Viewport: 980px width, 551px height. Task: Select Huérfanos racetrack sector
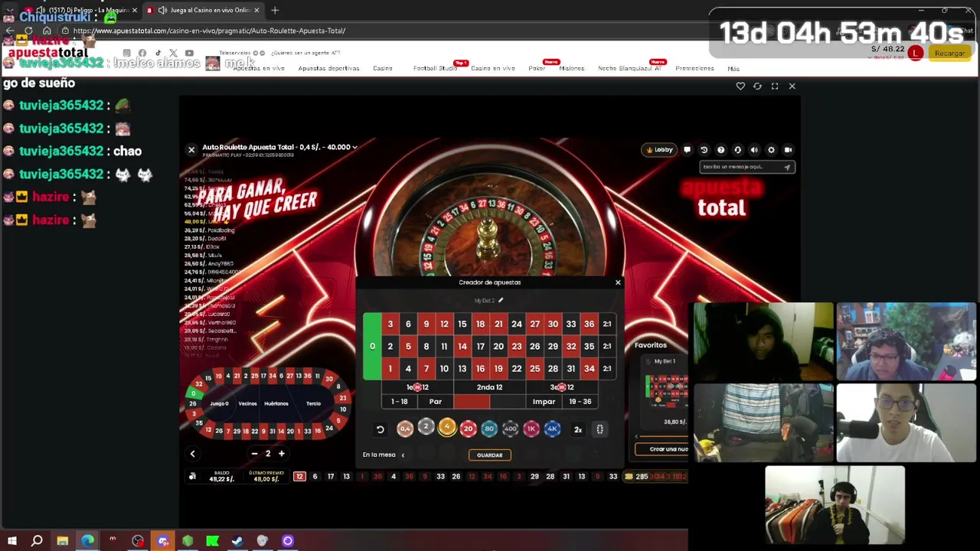pos(276,404)
